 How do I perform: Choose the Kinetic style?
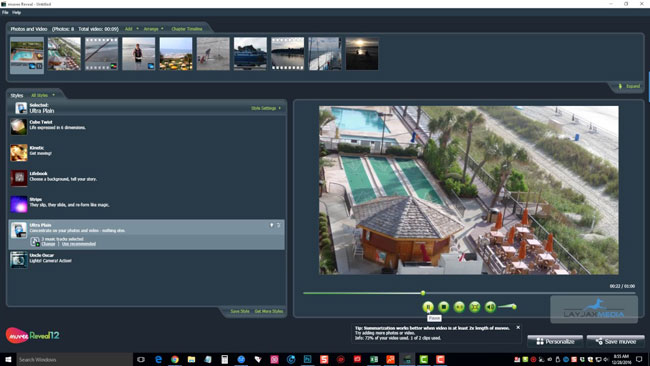coord(147,153)
